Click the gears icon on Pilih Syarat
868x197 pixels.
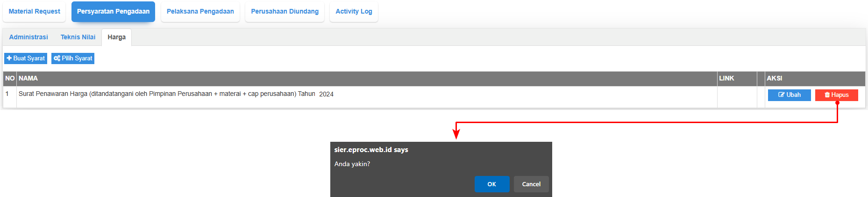(57, 58)
